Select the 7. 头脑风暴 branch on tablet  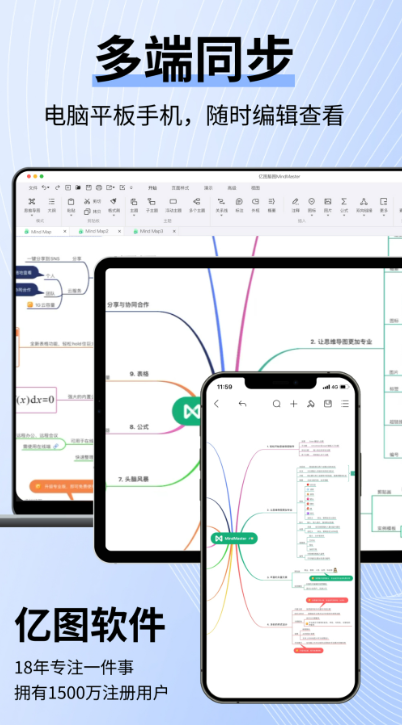(x=133, y=479)
